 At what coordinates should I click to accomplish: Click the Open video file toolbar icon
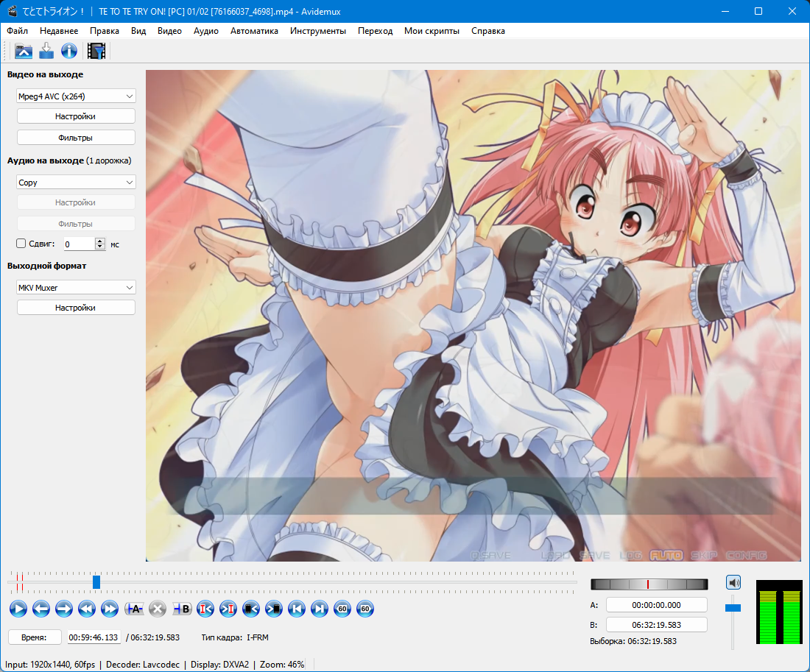(24, 51)
